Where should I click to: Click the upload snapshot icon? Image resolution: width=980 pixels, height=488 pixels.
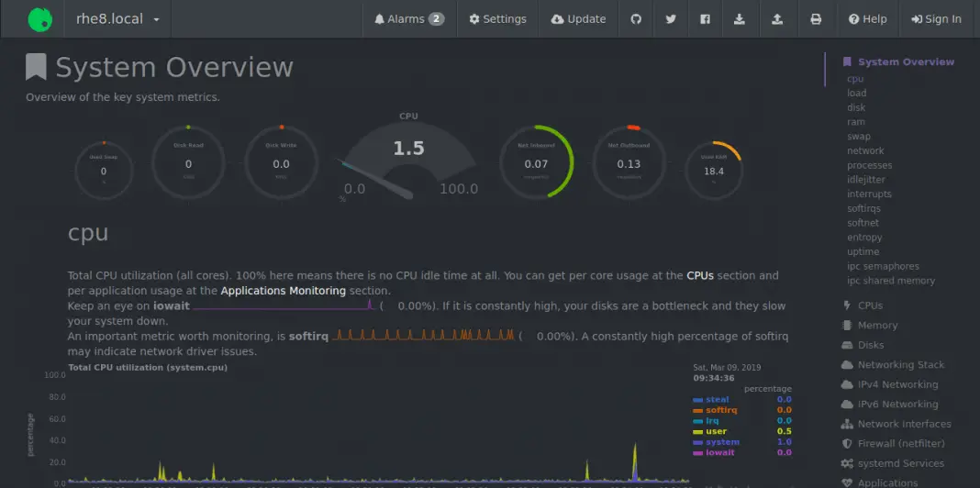[x=778, y=19]
